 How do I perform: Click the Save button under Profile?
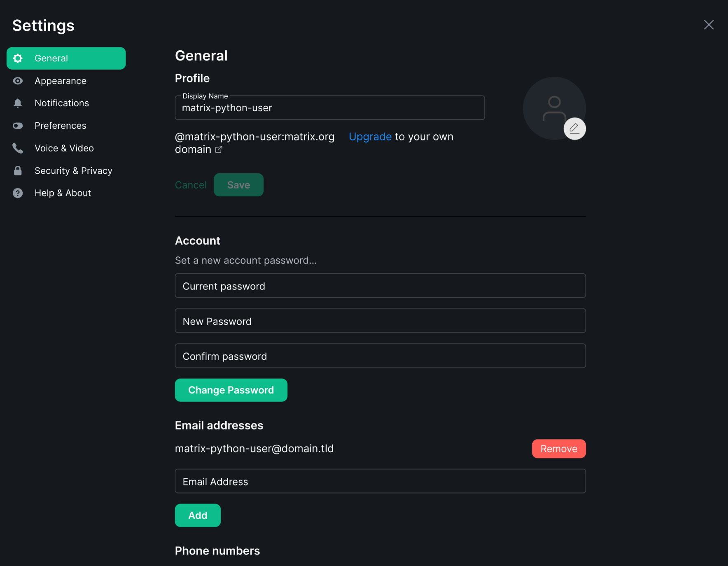coord(238,185)
